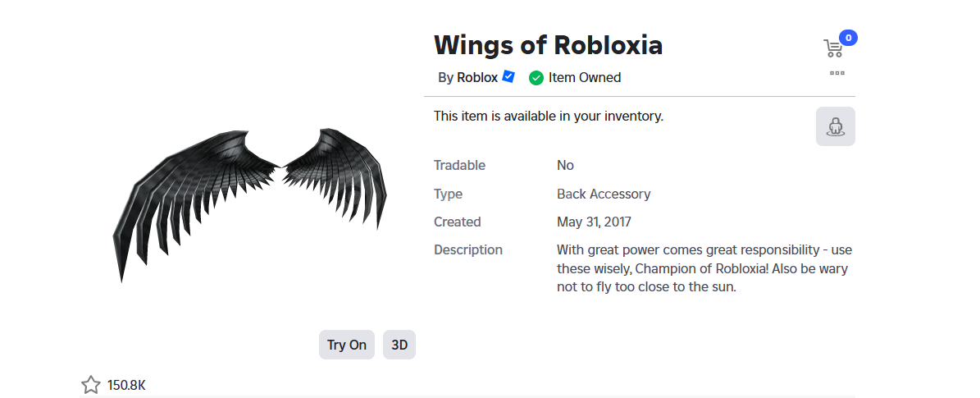Click the item available in inventory message
Screen dimensions: 980x398
point(549,116)
